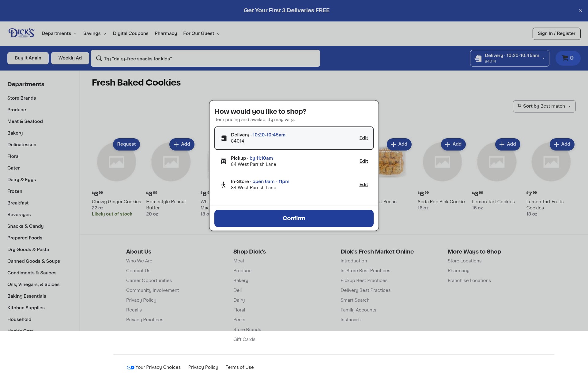The width and height of the screenshot is (588, 378).
Task: Select Dairy & Eggs department
Action: [x=21, y=180]
